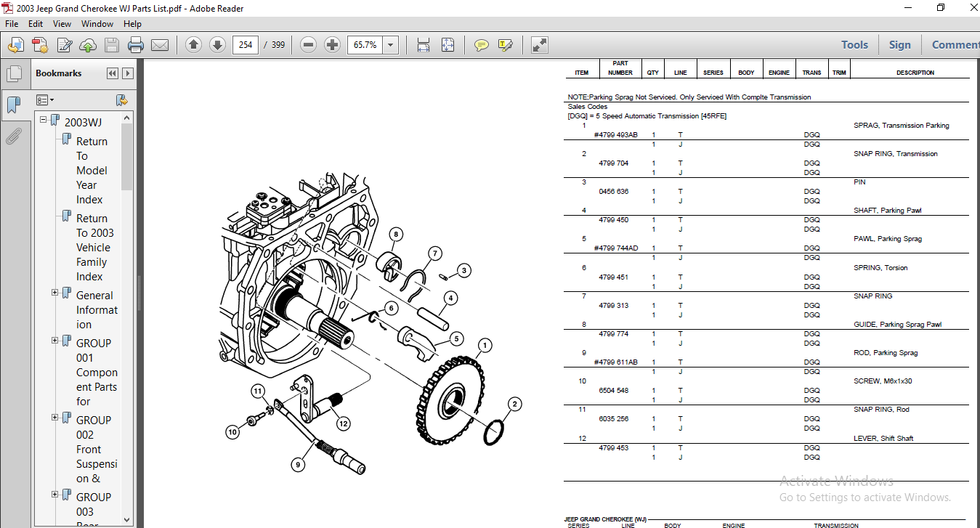Click the fit one full page icon

point(448,45)
